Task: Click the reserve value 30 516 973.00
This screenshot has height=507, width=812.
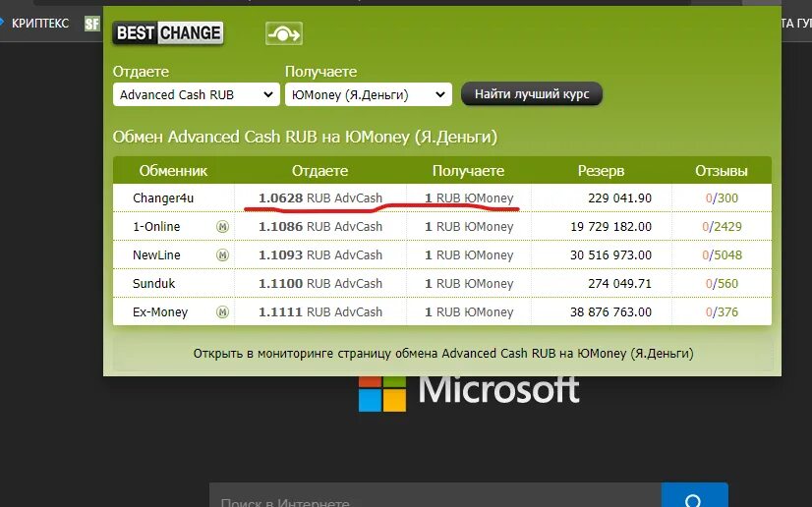Action: pos(611,255)
